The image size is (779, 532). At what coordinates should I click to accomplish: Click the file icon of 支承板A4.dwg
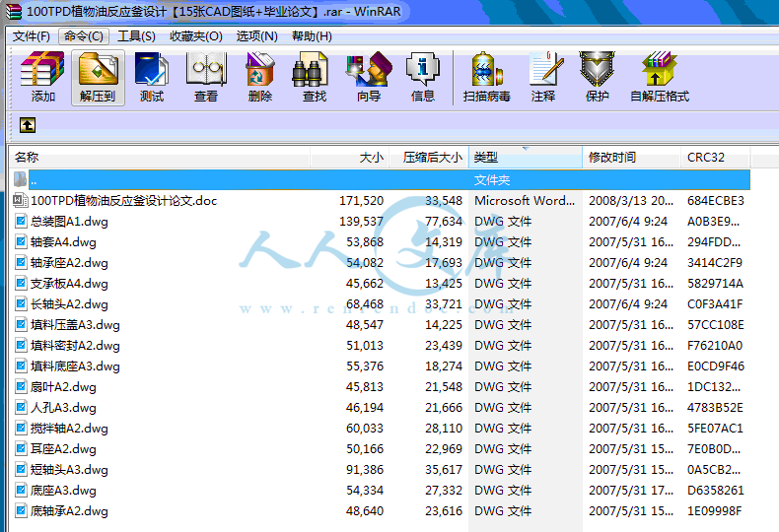[21, 283]
